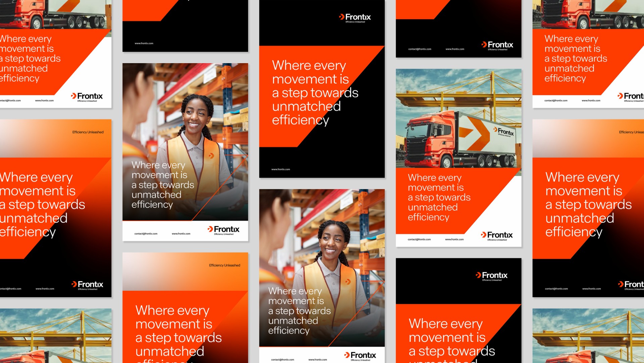Click the Frontix logo in the footer of the truck and crane poster
Viewport: 644px width, 363px height.
click(497, 235)
